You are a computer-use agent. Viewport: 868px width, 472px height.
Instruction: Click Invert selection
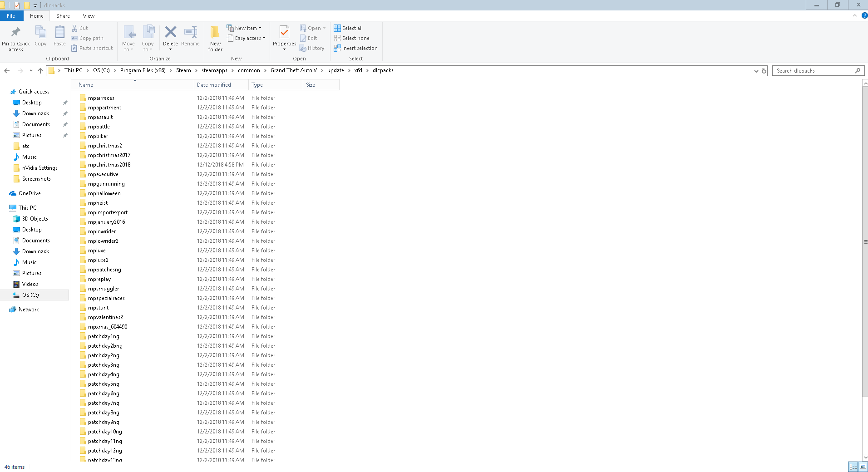(355, 48)
